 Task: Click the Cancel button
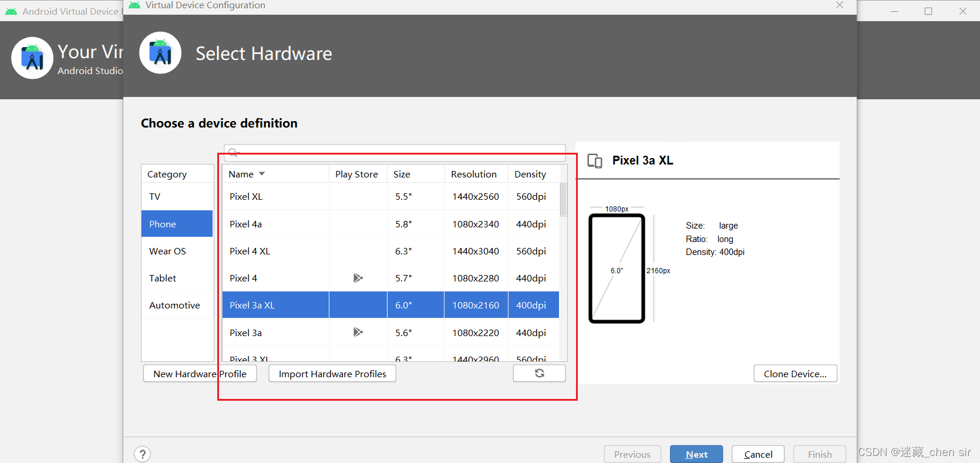[x=758, y=454]
